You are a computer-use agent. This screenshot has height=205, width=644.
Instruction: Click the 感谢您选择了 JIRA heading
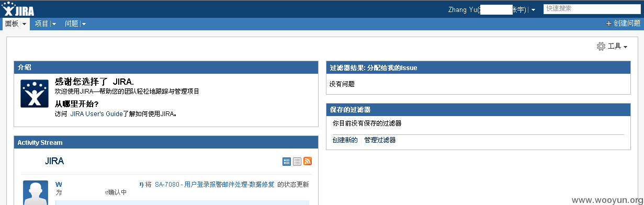95,82
